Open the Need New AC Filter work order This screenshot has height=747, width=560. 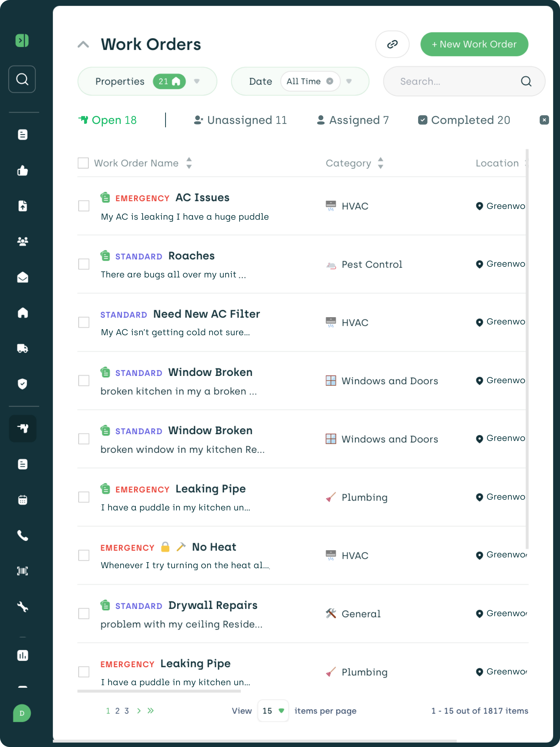(x=206, y=314)
